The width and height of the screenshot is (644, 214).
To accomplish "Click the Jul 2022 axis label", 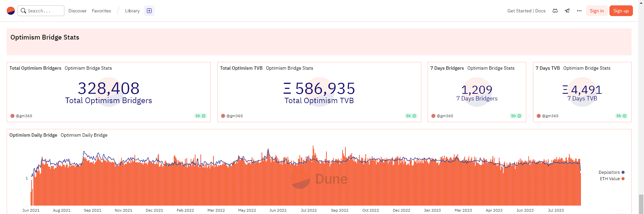I will (309, 210).
